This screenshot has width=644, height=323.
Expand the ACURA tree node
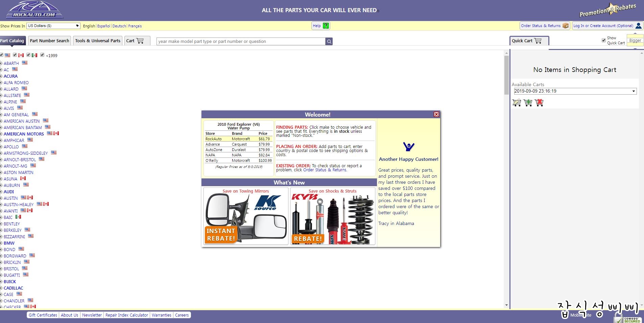pyautogui.click(x=1, y=76)
